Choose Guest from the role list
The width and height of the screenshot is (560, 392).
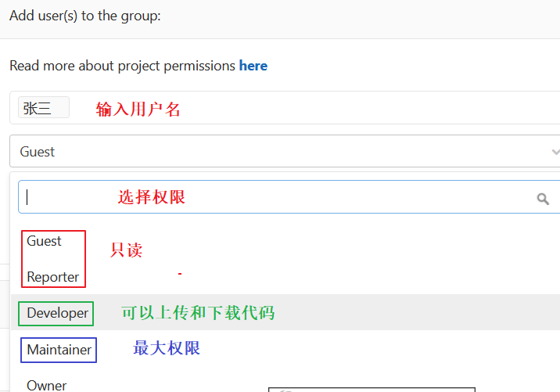(x=44, y=241)
